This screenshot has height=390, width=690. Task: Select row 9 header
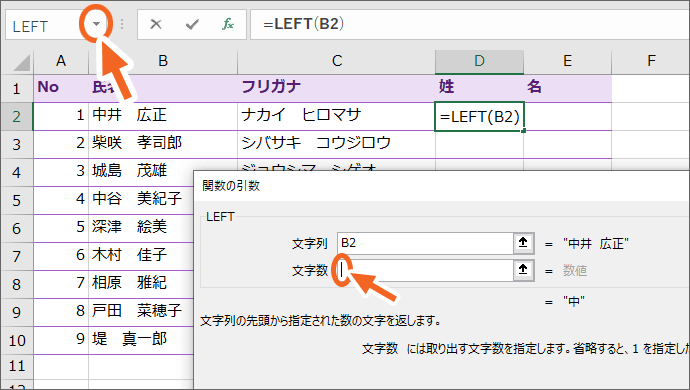click(x=17, y=313)
